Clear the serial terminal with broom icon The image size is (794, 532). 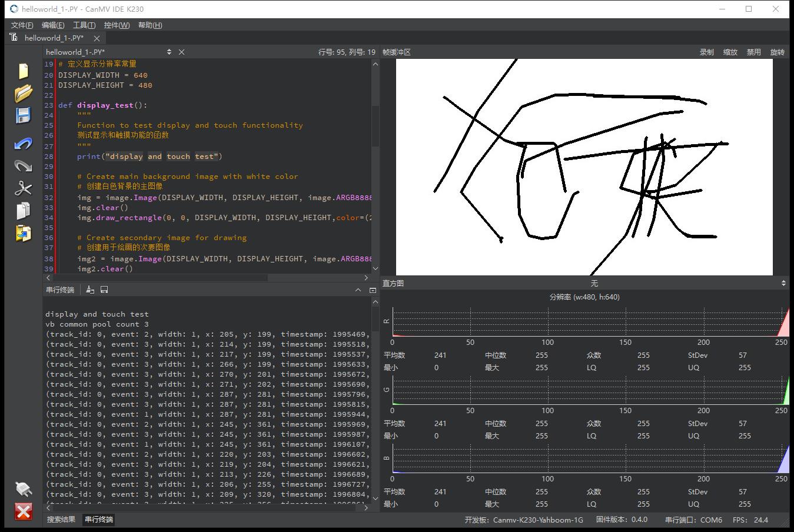pos(90,290)
